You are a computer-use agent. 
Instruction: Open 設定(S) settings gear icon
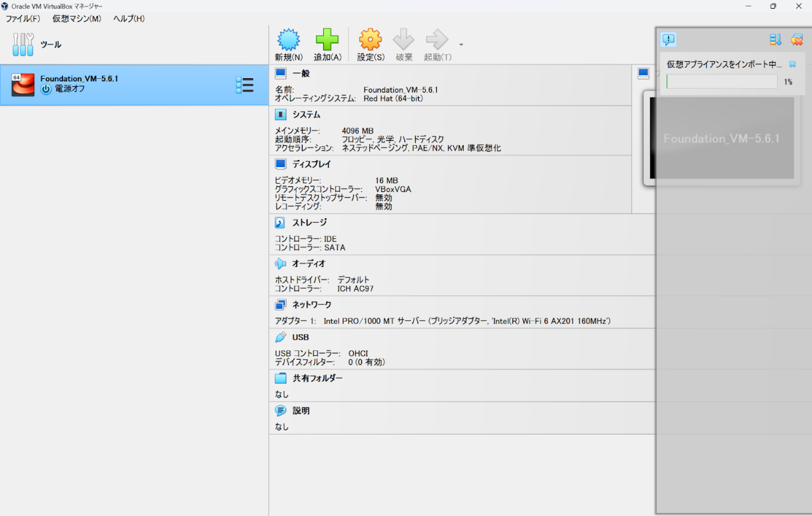point(370,39)
